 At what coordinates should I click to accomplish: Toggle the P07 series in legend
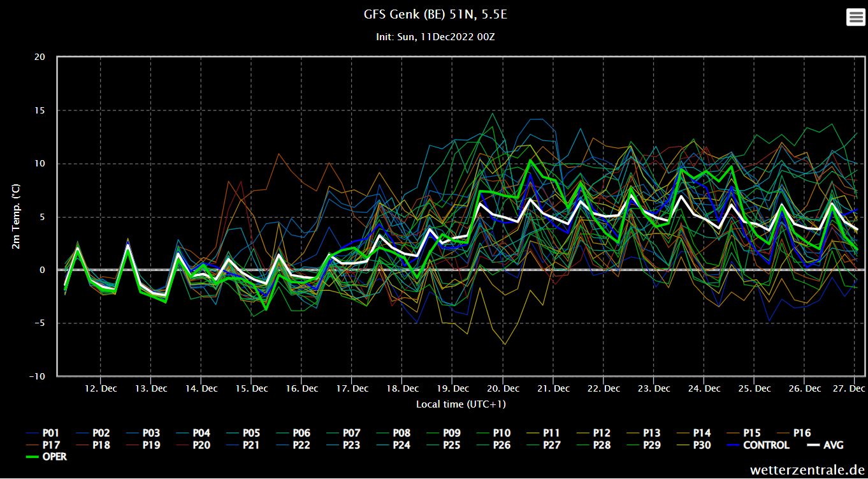click(344, 434)
